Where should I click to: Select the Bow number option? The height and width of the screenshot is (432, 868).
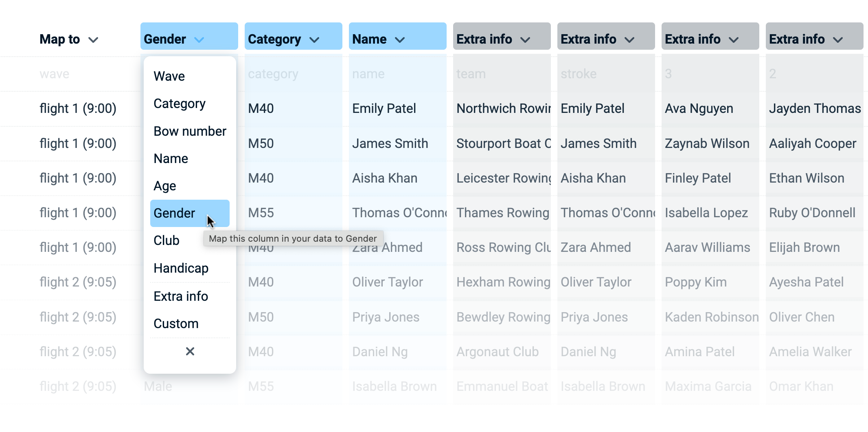coord(190,131)
